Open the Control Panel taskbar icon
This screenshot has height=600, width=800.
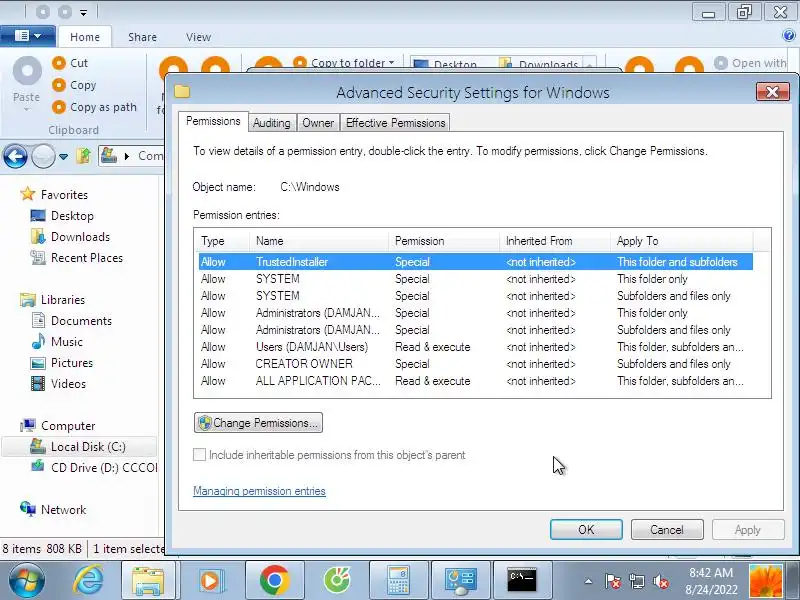click(461, 581)
